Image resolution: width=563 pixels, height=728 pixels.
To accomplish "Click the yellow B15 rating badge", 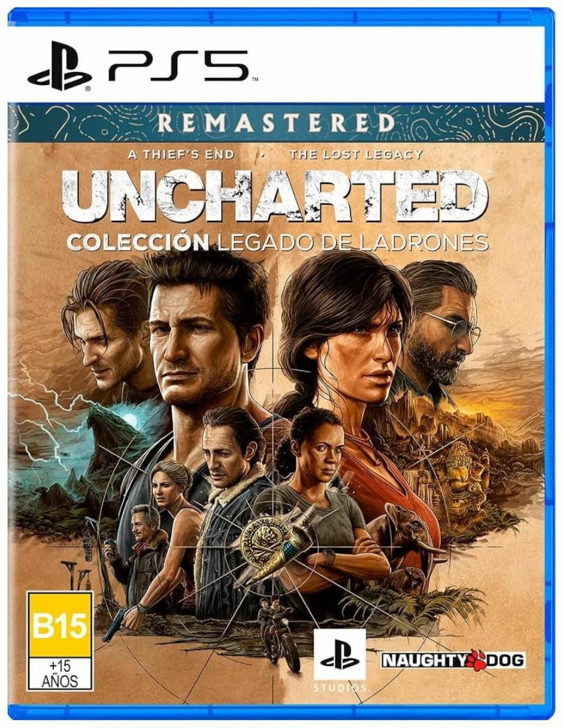I will click(x=60, y=625).
